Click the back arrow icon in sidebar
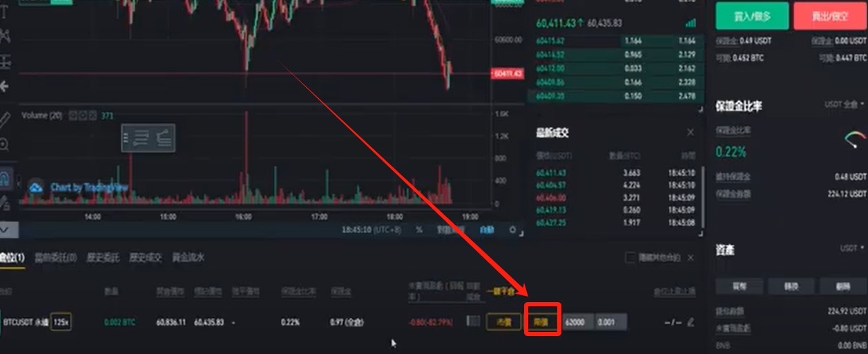 tap(5, 86)
